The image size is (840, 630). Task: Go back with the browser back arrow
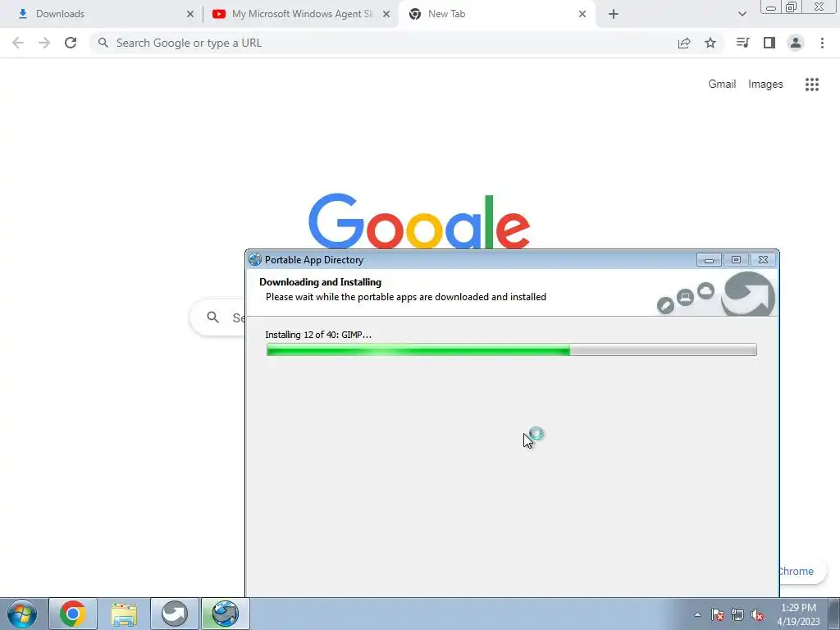tap(18, 43)
